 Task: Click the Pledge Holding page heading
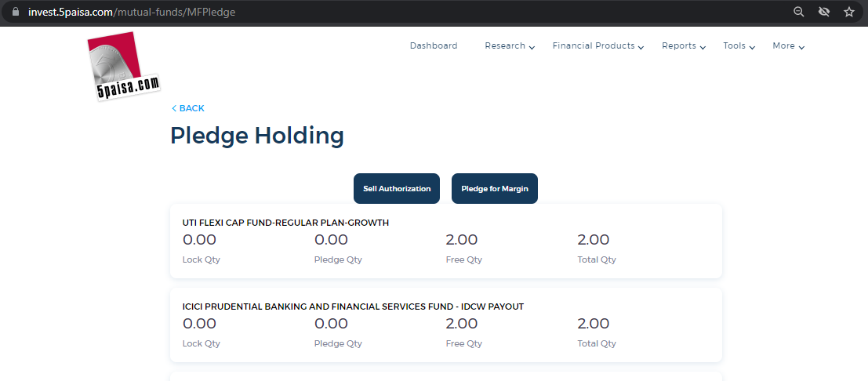click(x=257, y=136)
